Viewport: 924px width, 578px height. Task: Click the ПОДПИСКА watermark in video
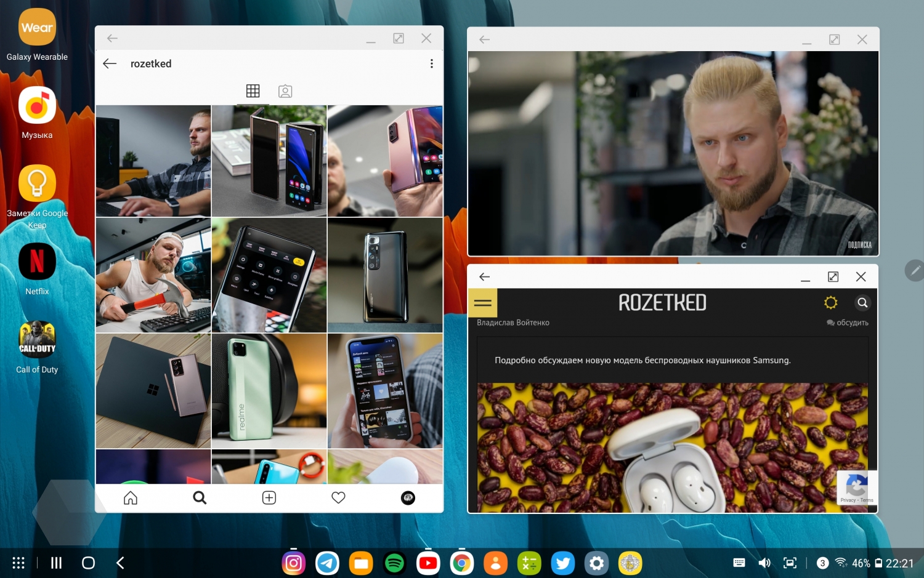click(x=859, y=245)
